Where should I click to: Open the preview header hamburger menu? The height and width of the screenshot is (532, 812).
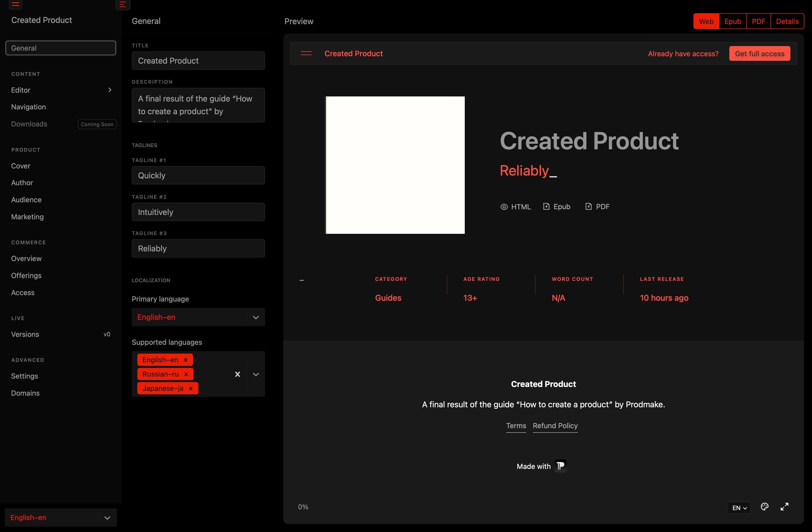306,54
